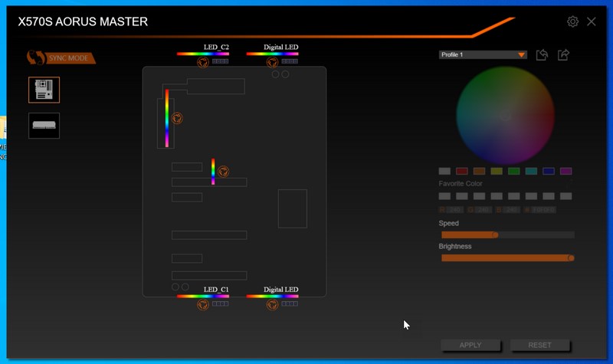Click the AORUS icon under LED_C1

point(203,304)
